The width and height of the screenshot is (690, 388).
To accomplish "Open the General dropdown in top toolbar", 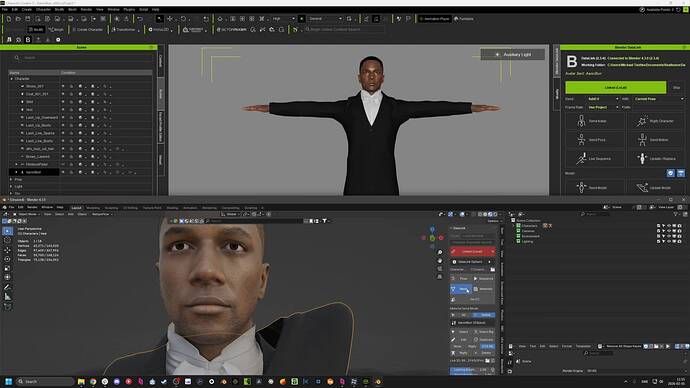I will [325, 19].
